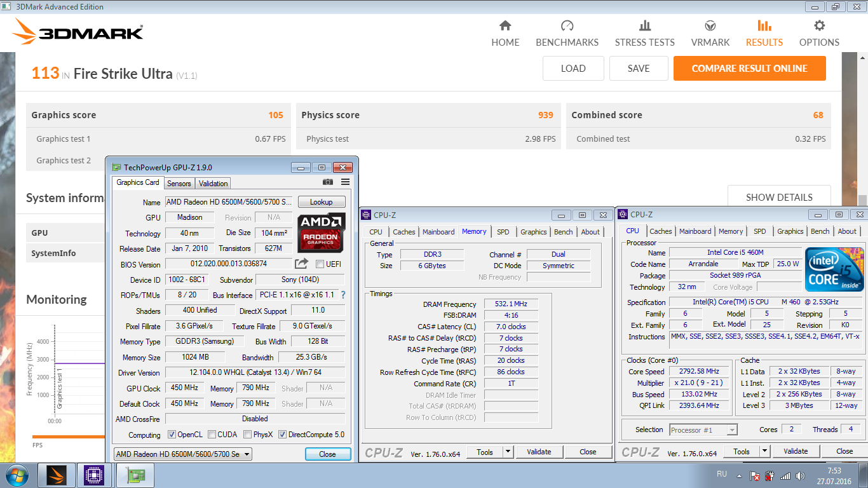This screenshot has height=488, width=868.
Task: Click the Physics score value 939
Action: tap(546, 115)
